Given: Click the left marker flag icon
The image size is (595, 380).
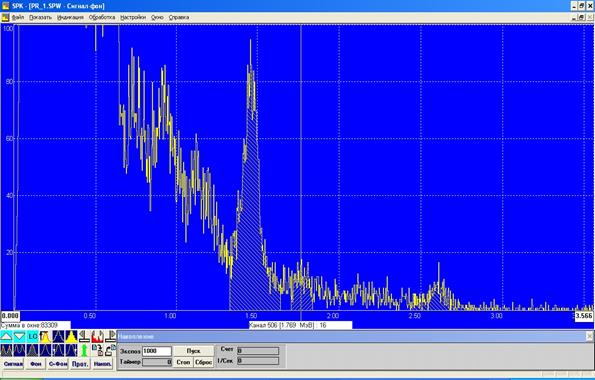Looking at the screenshot, I should 84,336.
